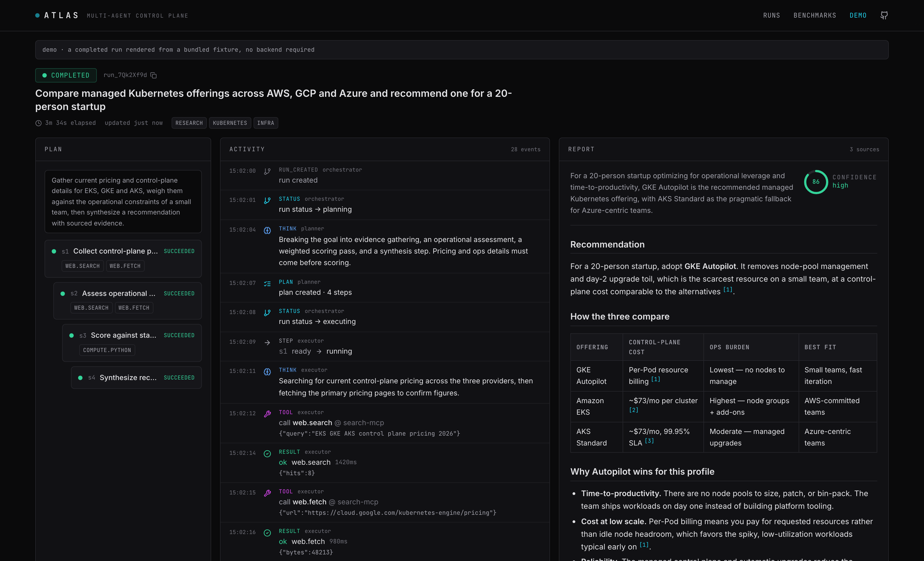Click the check icon for web.search result
The height and width of the screenshot is (561, 924).
tap(267, 454)
